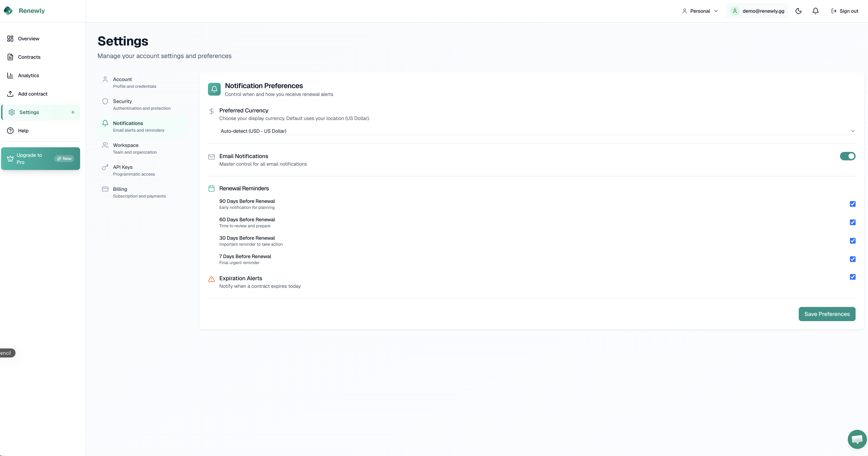This screenshot has height=456, width=868.
Task: Uncheck the 90 Days Before Renewal reminder
Action: [853, 204]
